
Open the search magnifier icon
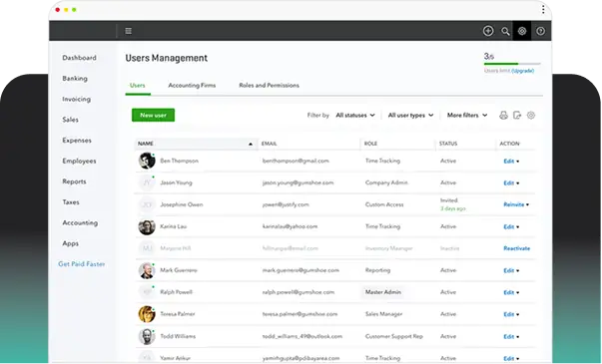(505, 32)
